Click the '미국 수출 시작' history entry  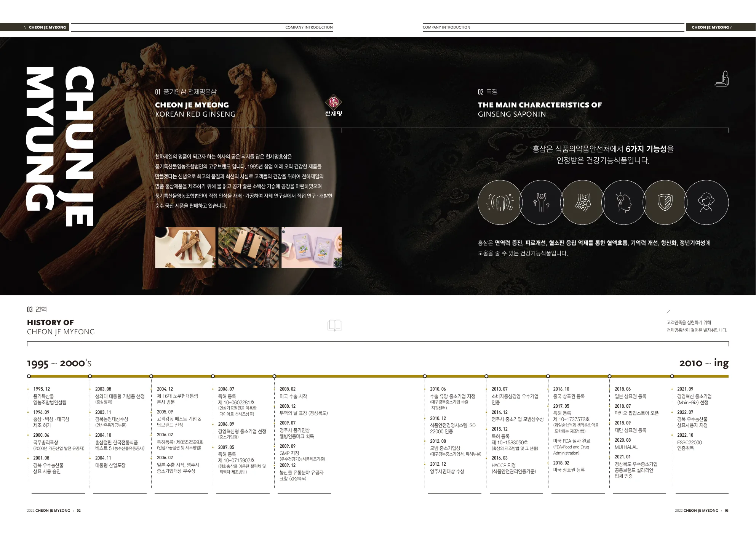[x=293, y=396]
